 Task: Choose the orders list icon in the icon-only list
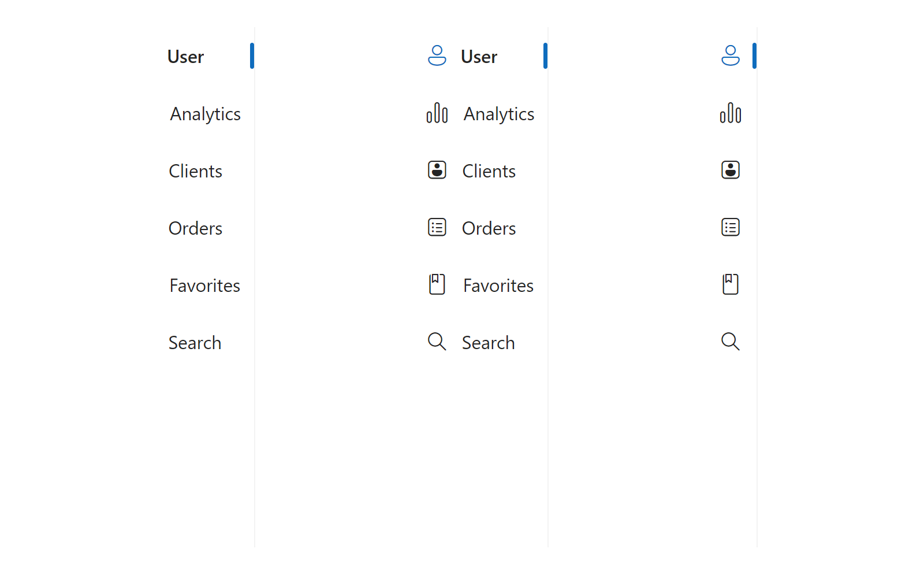(731, 227)
